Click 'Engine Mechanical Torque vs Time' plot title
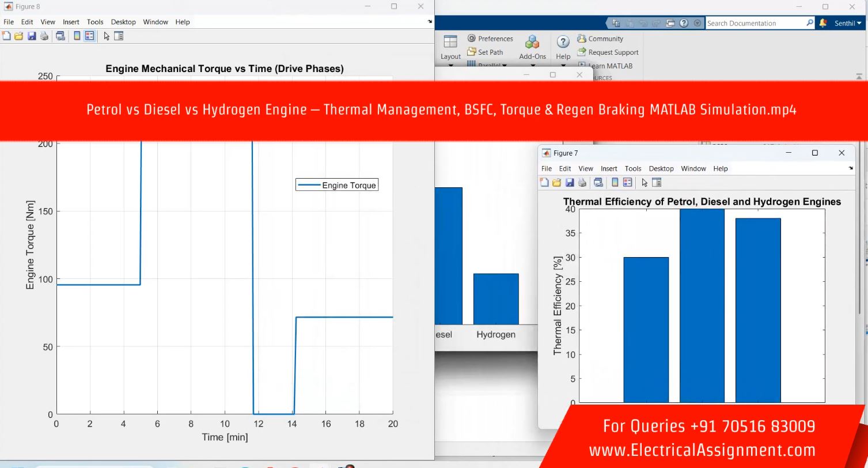 [x=225, y=69]
